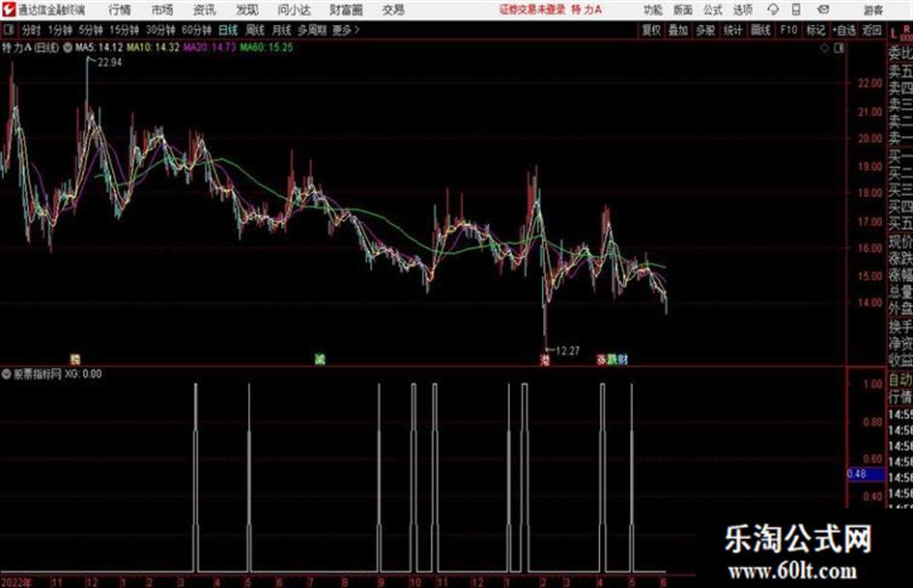Screen dimensions: 913x588
Task: Click the MA60: 15.25 indicator label
Action: click(266, 47)
